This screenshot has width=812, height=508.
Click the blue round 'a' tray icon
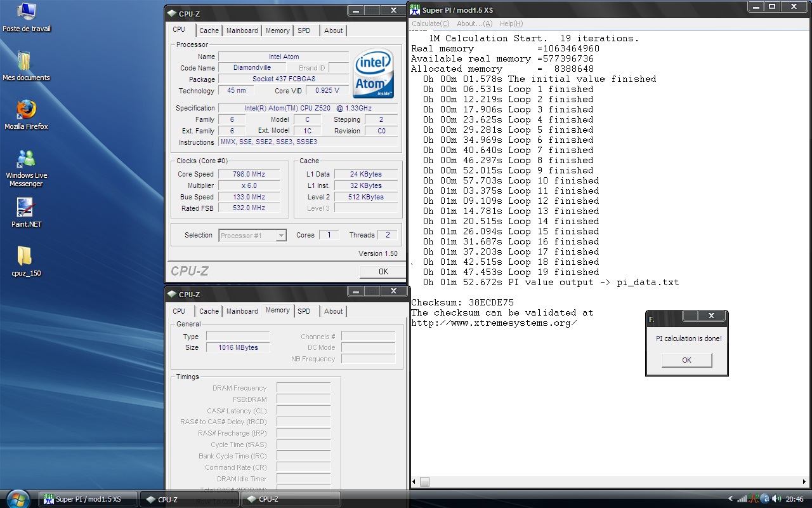[764, 499]
